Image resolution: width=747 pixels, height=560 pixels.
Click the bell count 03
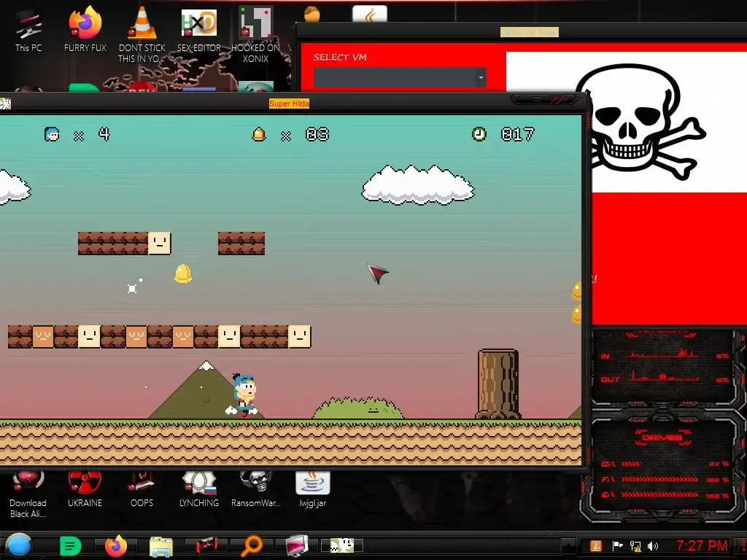point(317,135)
